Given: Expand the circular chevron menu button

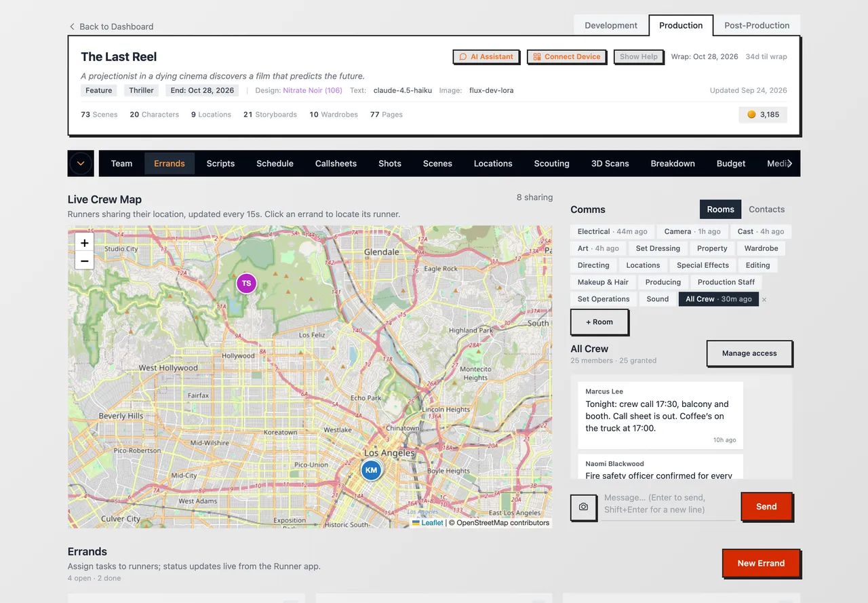Looking at the screenshot, I should point(81,163).
